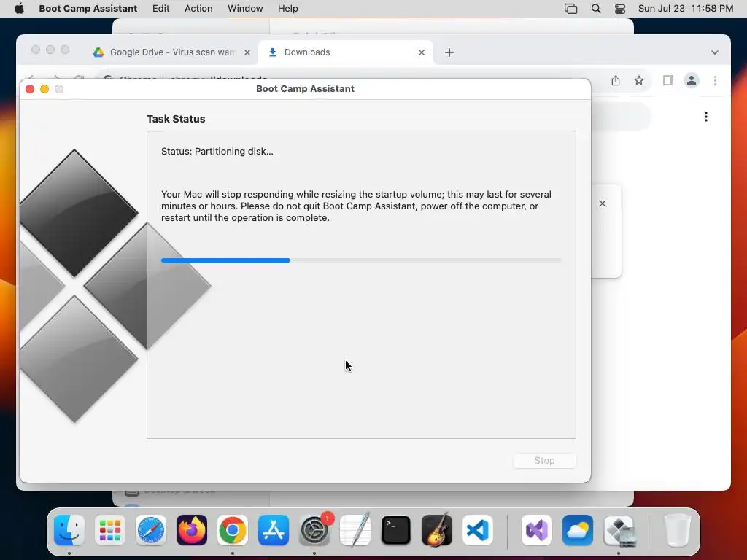Click the disabled Stop button
Screen dimensions: 747x560
544,461
